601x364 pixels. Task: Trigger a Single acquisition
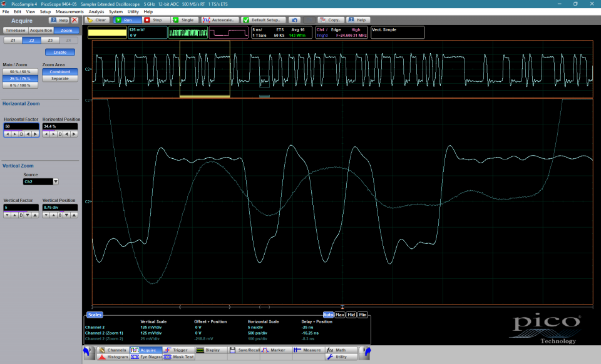click(183, 20)
